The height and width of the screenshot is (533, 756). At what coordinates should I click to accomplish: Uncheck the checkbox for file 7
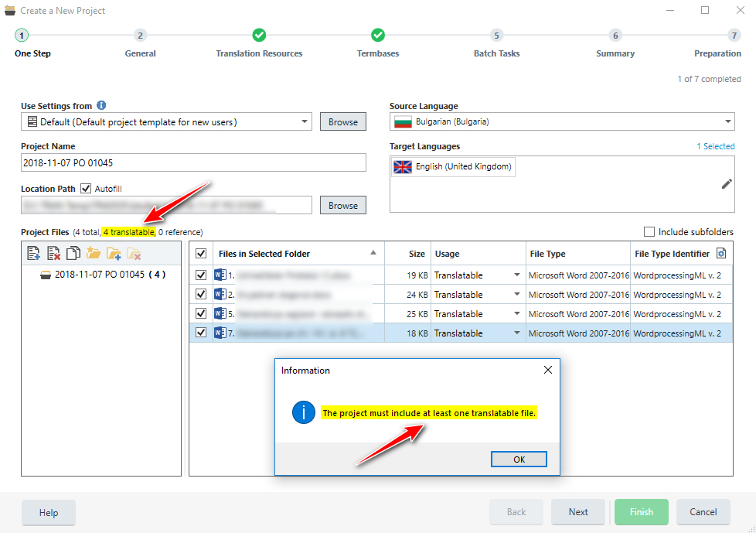point(201,333)
